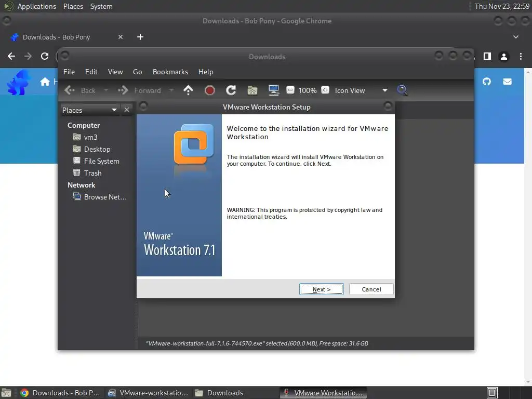Click the Chrome page vertical scrollbar

[x=528, y=227]
